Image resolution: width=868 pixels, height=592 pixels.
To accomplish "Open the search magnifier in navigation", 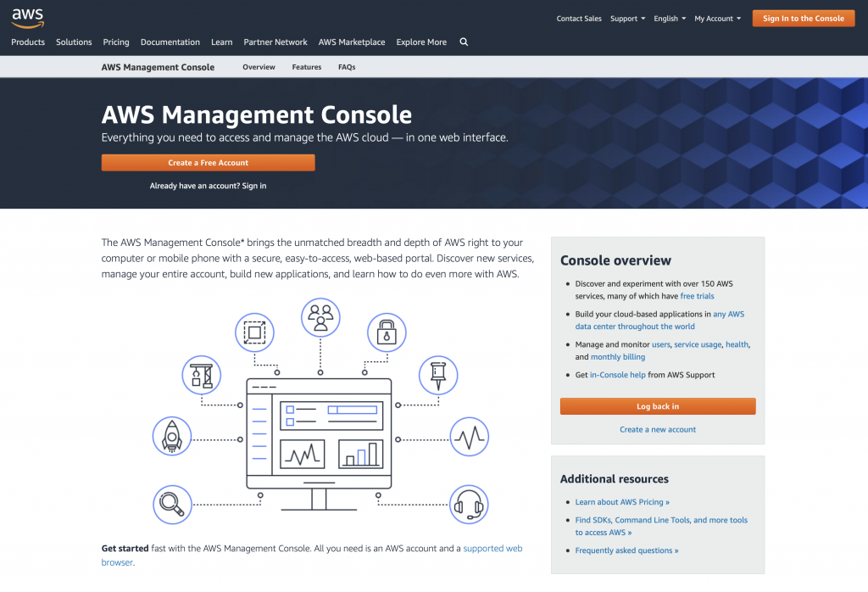I will 464,42.
